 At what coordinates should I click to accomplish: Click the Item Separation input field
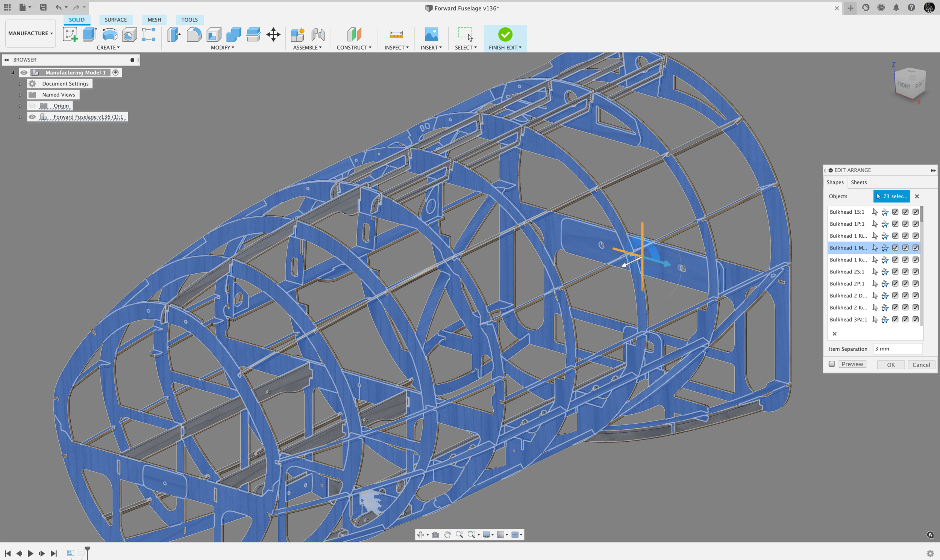point(898,349)
